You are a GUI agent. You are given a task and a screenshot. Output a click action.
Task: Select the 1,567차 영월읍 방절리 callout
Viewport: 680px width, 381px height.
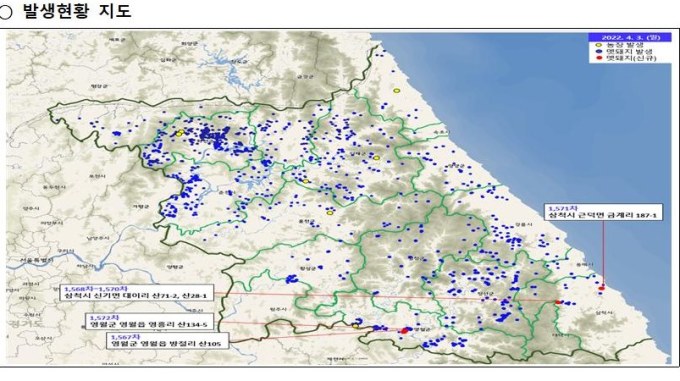pos(167,340)
